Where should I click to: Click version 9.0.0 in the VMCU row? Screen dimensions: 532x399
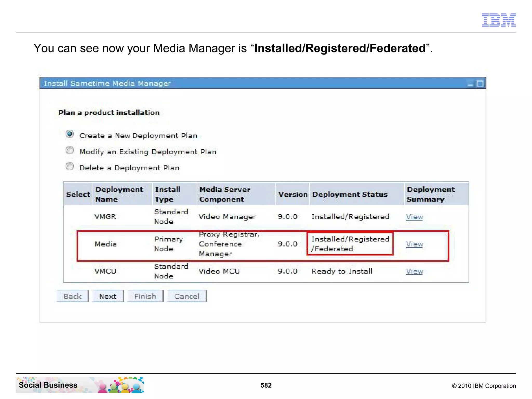pyautogui.click(x=288, y=271)
